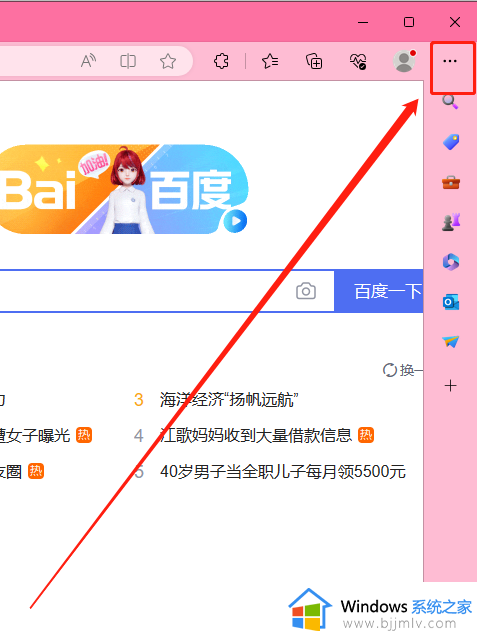
Task: Click the Read aloud icon
Action: 88,61
